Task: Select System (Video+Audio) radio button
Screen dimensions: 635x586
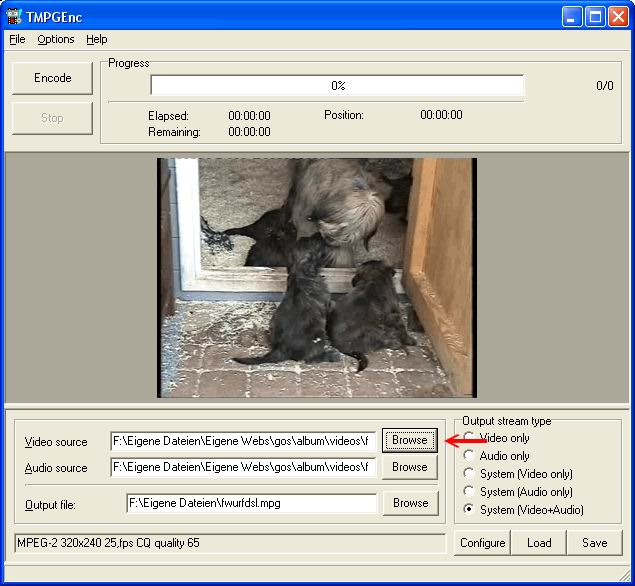Action: click(x=469, y=510)
